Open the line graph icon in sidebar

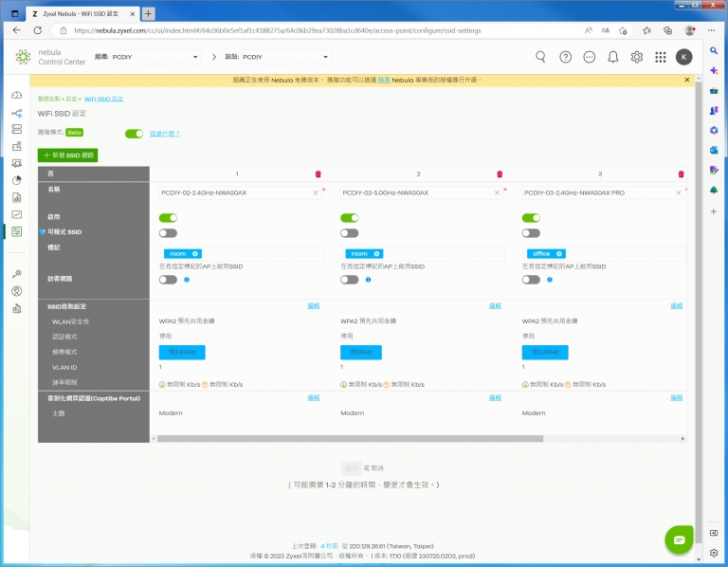coord(17,214)
